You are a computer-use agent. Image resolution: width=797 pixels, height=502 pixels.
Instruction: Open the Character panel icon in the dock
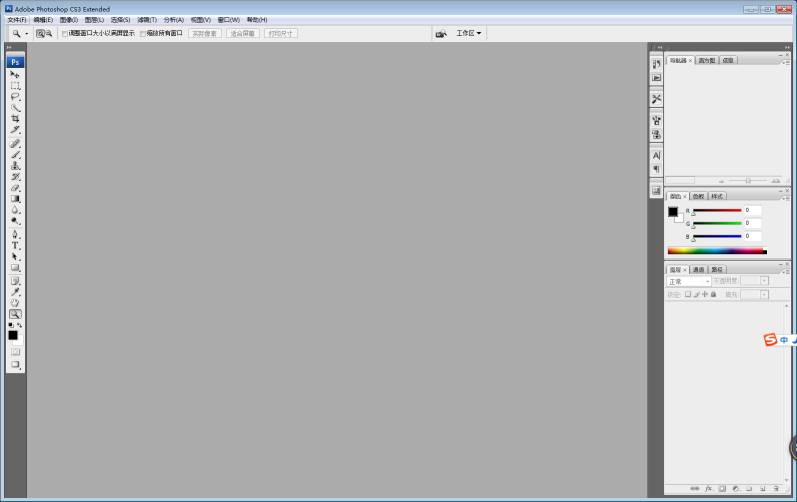coord(656,156)
